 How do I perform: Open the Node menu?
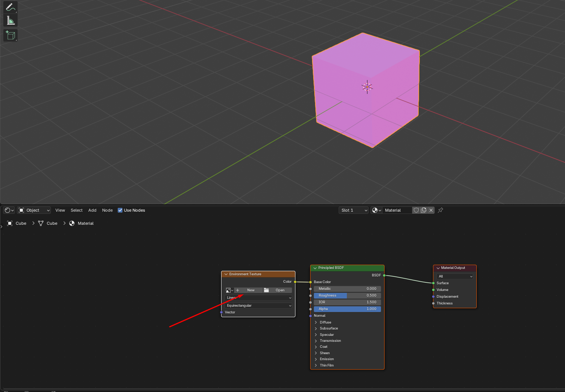107,210
